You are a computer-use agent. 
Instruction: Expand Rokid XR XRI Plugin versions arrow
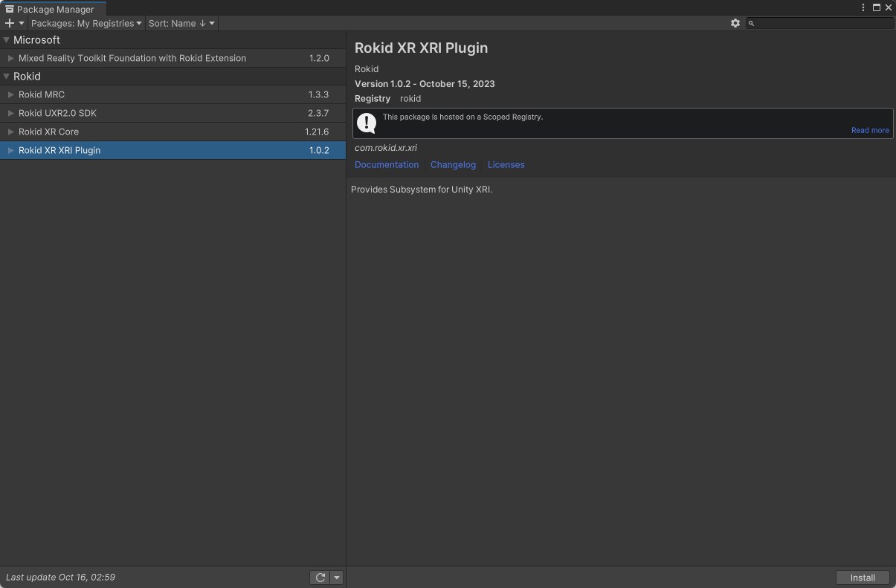pos(10,150)
